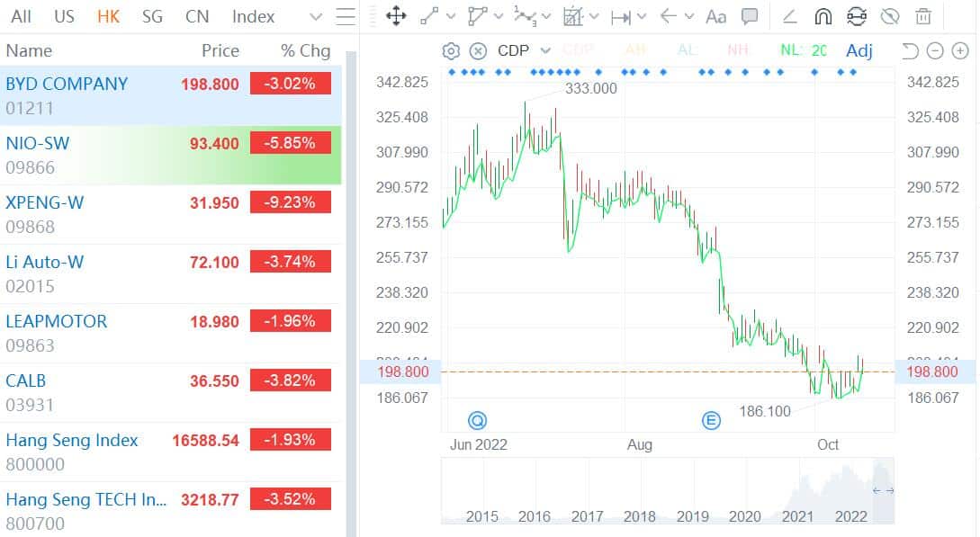Switch to the US market tab
This screenshot has width=980, height=537.
coord(64,16)
